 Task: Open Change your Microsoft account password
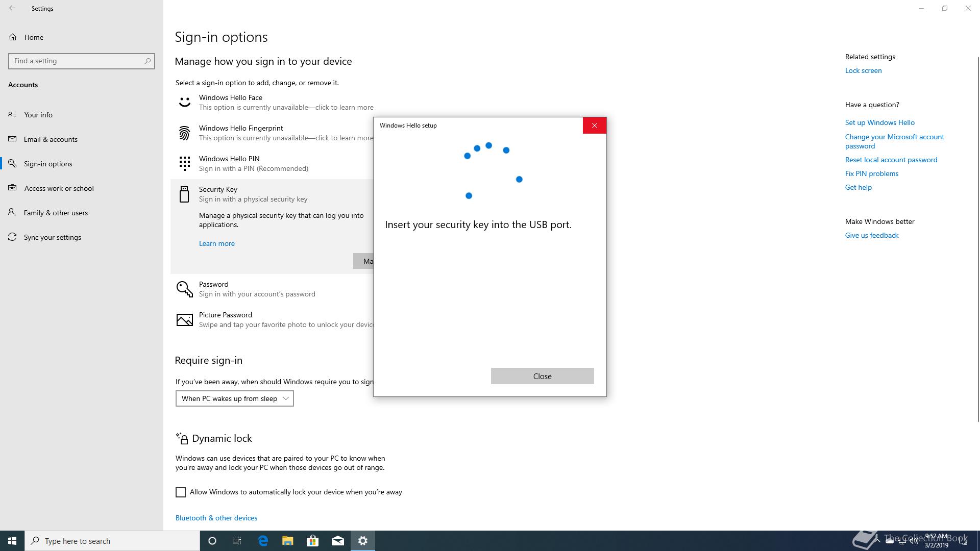click(x=894, y=141)
